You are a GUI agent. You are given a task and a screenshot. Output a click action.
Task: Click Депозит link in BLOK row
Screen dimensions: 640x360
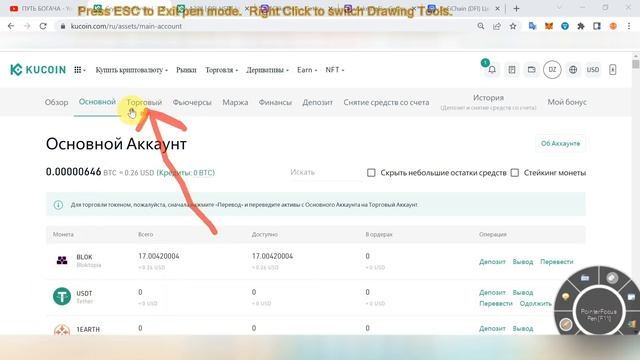pyautogui.click(x=492, y=262)
